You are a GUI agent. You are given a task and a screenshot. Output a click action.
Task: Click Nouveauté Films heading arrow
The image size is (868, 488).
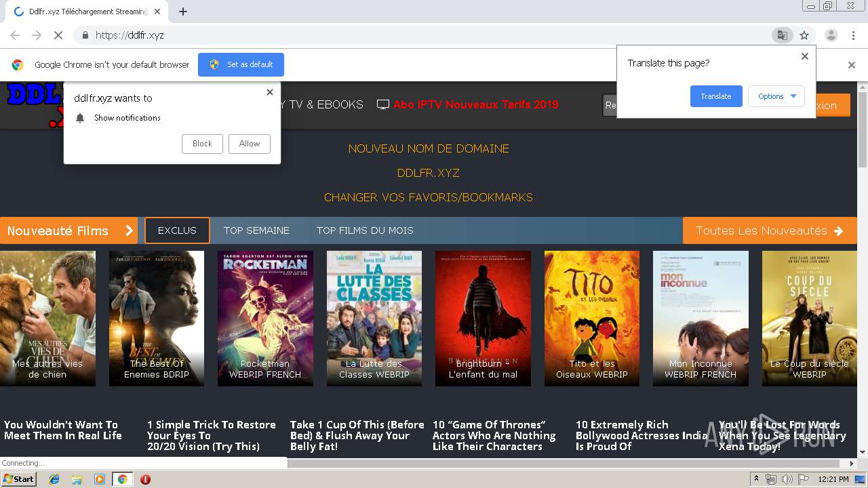tap(129, 230)
